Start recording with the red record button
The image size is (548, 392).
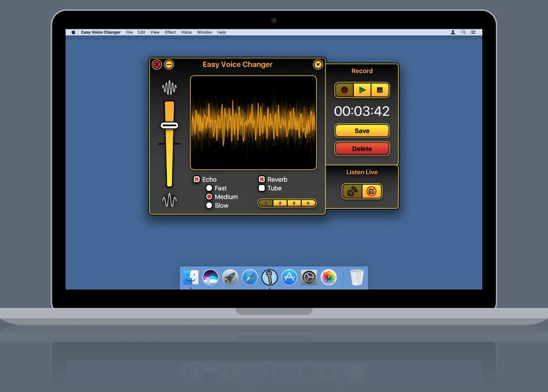[x=344, y=90]
